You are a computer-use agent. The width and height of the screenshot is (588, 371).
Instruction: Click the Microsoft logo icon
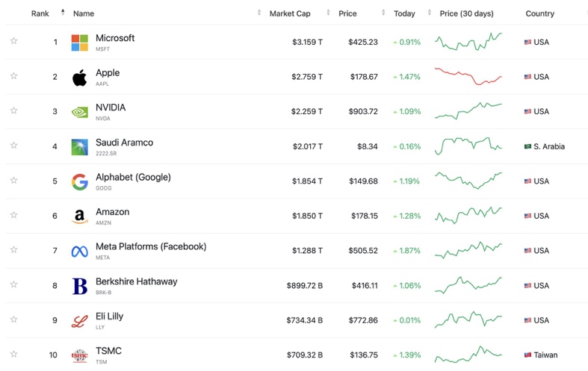tap(79, 43)
